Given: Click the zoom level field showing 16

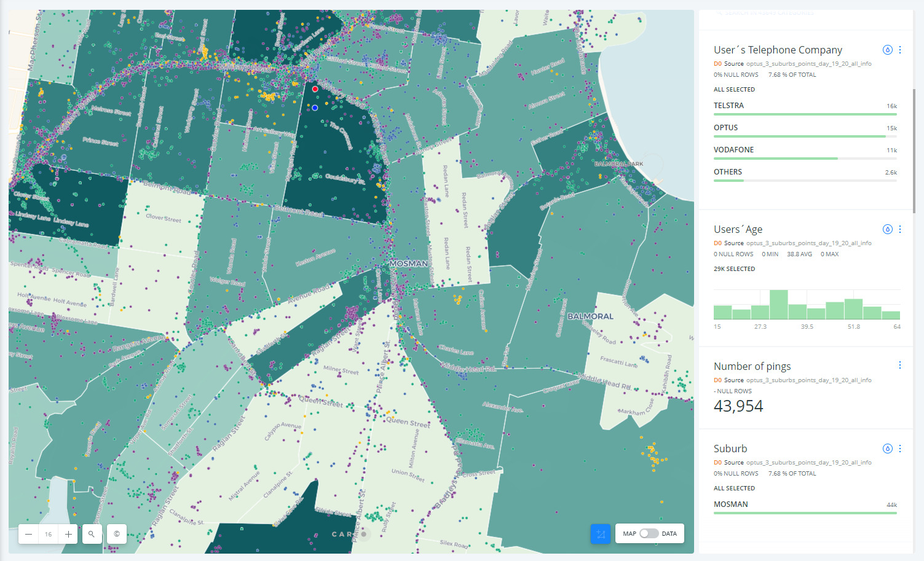Looking at the screenshot, I should click(48, 534).
